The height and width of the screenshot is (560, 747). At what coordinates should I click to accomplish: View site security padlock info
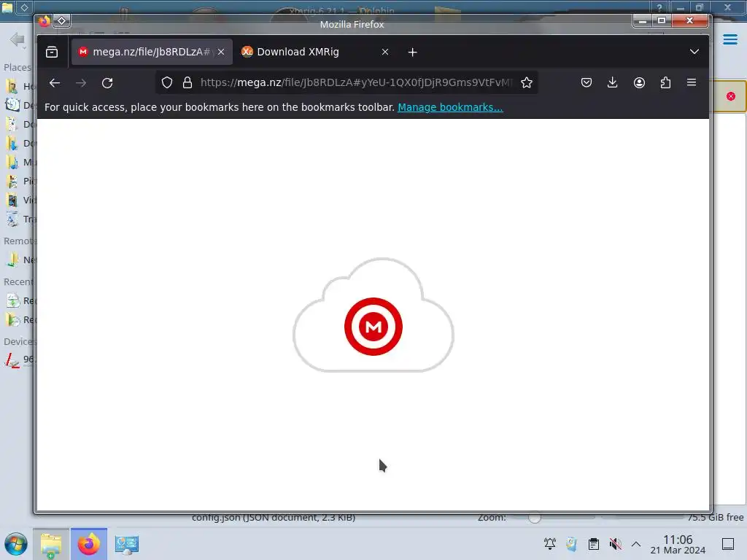click(x=187, y=82)
